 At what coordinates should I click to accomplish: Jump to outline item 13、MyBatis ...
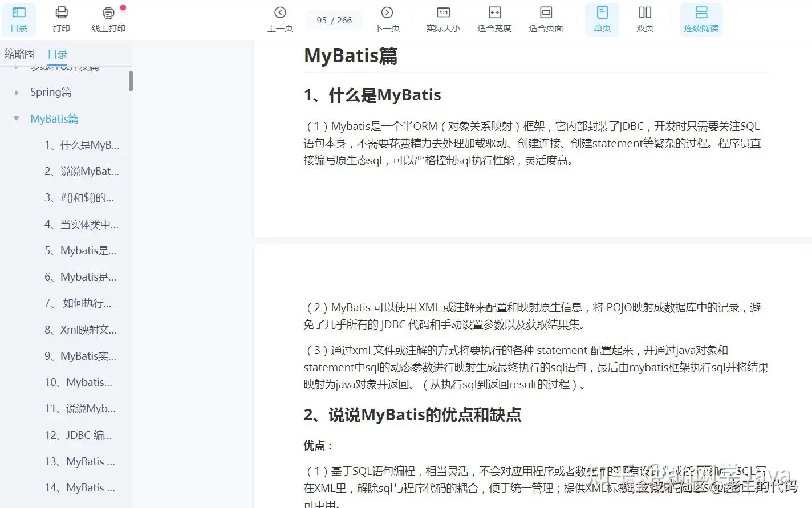(x=80, y=461)
